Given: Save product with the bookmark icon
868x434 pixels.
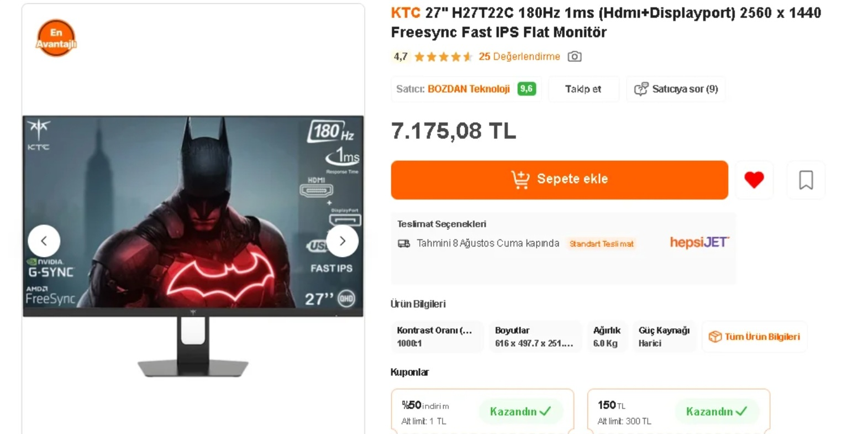Looking at the screenshot, I should coord(806,180).
